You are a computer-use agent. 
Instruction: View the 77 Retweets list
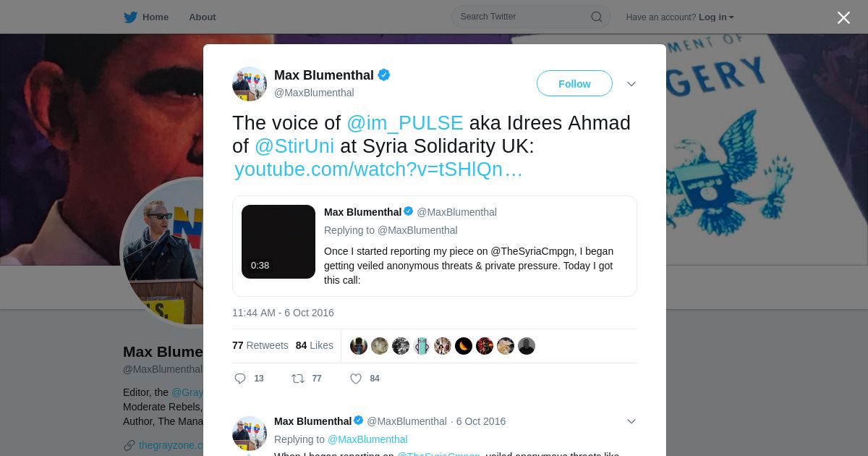[x=260, y=345]
